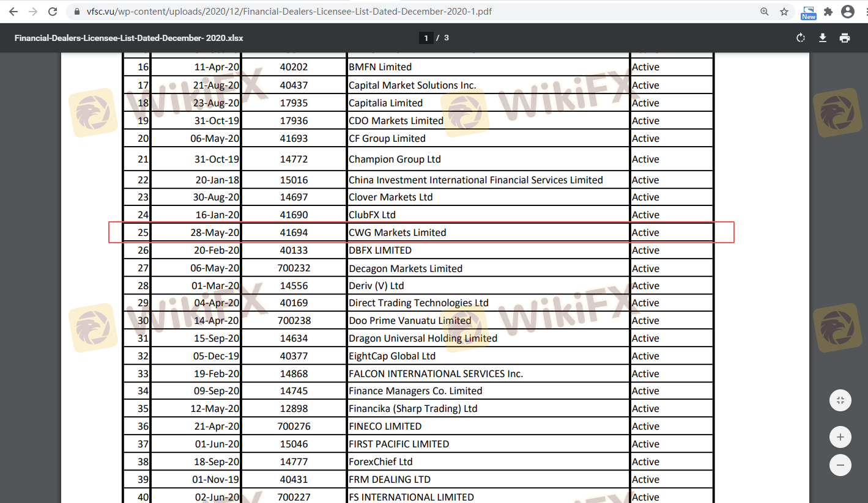Click the current page number field

coord(426,38)
